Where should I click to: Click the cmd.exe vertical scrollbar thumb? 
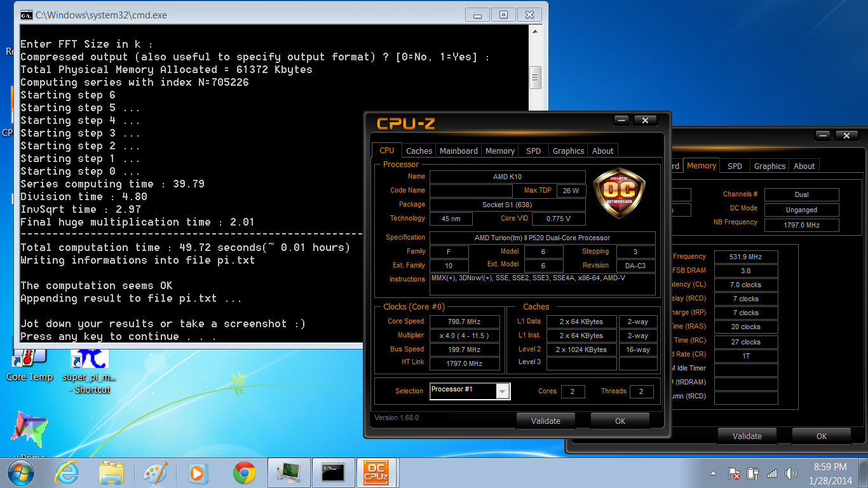pyautogui.click(x=536, y=77)
